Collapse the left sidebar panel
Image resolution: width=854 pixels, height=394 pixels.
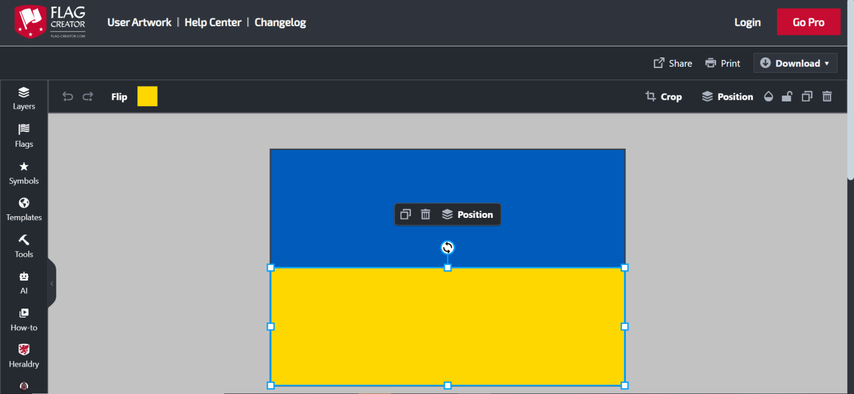pos(52,283)
